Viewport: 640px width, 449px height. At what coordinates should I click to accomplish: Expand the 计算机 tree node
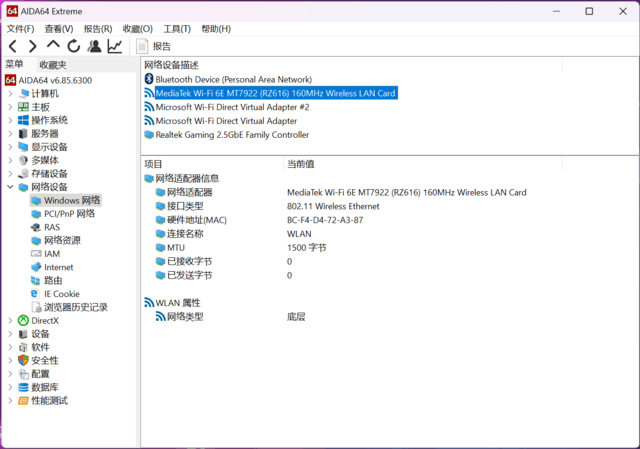point(10,93)
